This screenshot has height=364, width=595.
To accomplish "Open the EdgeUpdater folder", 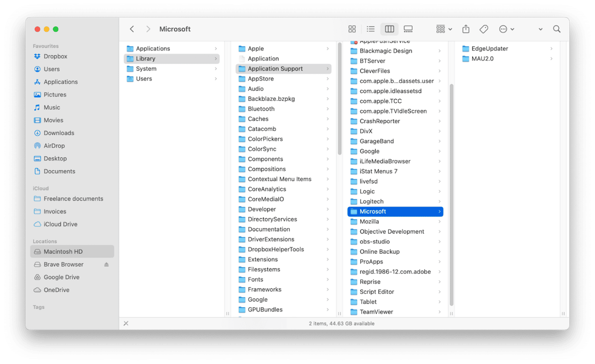I will pos(507,48).
